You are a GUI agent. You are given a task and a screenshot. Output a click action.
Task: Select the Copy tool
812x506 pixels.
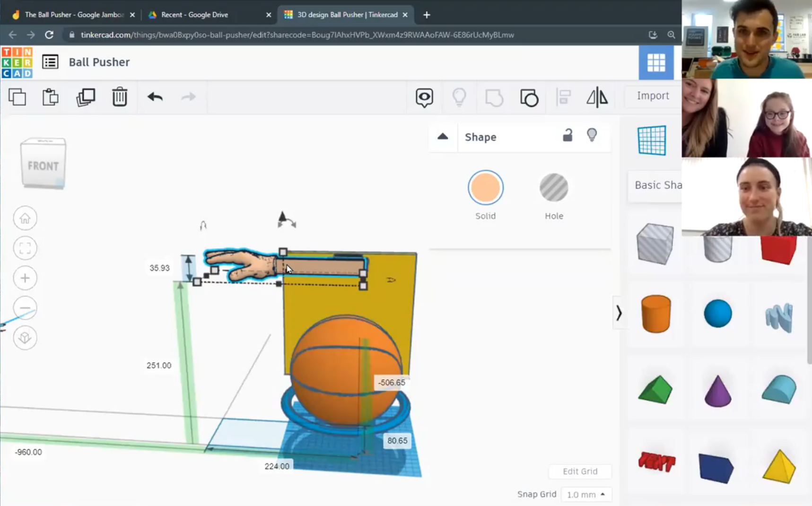click(17, 97)
